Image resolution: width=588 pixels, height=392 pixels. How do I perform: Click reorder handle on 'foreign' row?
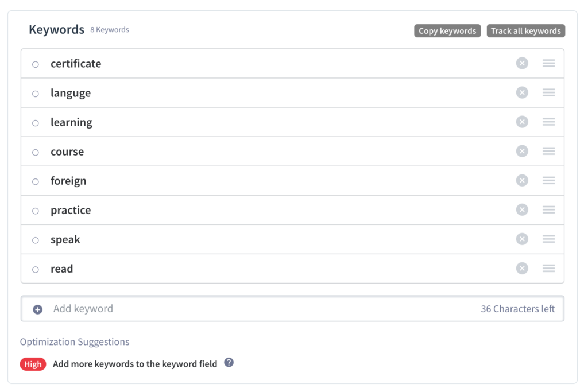548,180
